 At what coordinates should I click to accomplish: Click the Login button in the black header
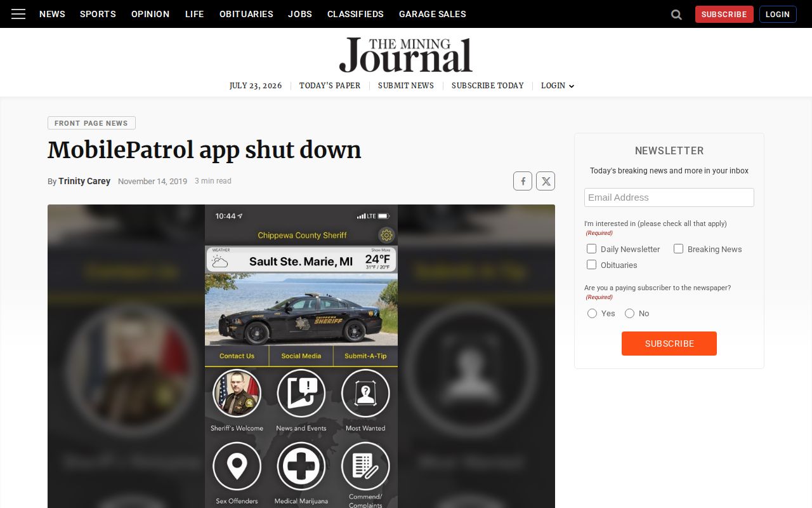(778, 14)
